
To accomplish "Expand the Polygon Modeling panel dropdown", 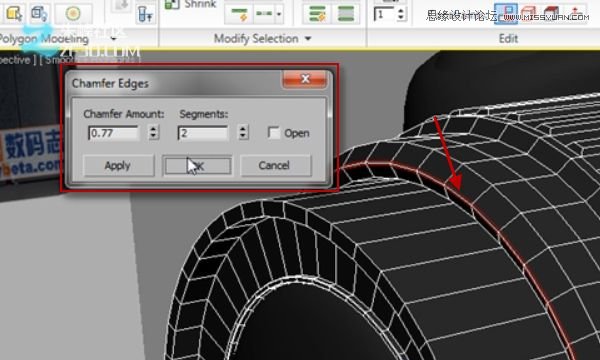I will [113, 39].
